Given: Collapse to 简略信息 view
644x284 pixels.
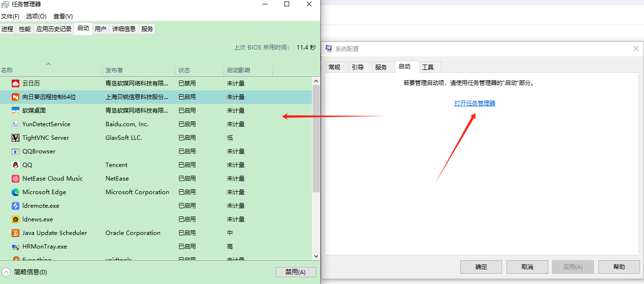Looking at the screenshot, I should point(24,272).
